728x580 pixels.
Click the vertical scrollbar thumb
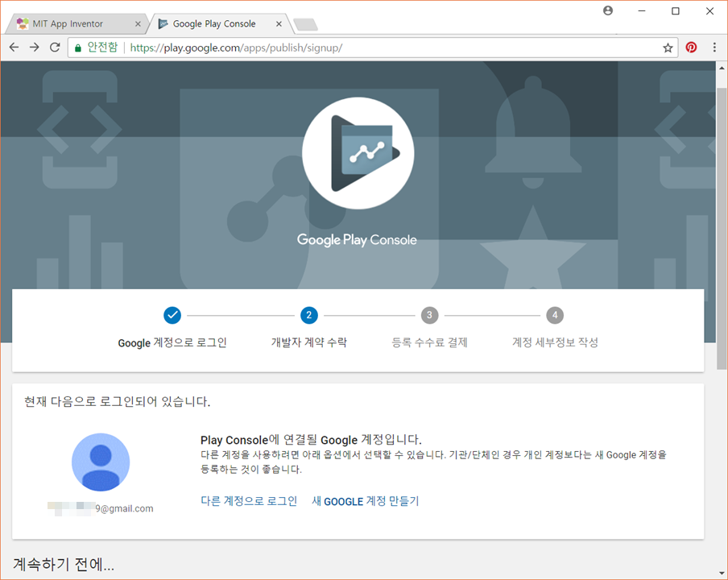point(722,229)
